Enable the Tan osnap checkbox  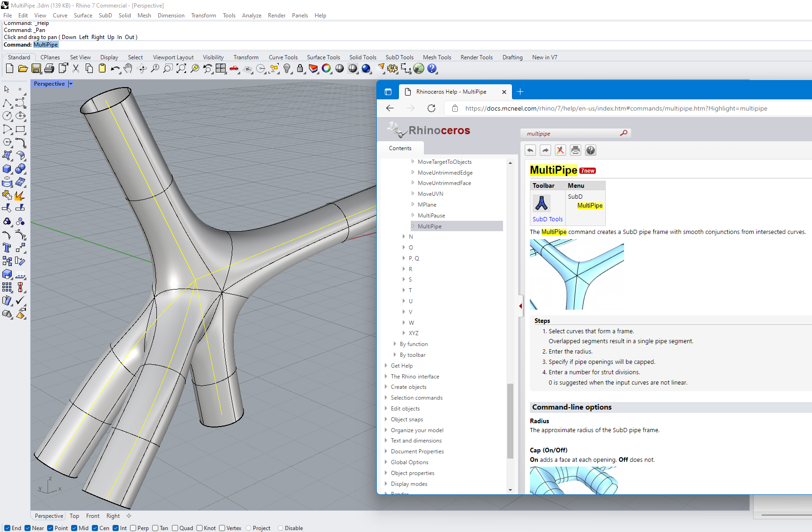(x=155, y=528)
